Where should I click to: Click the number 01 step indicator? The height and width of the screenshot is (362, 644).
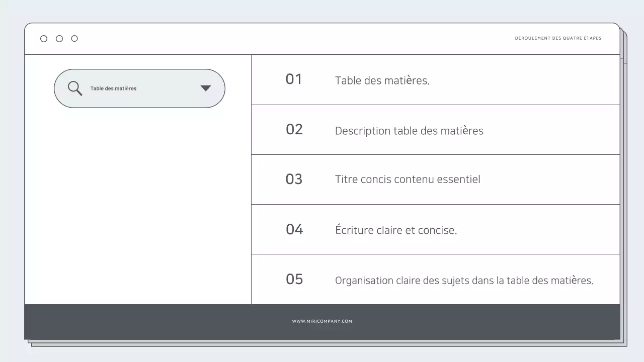pyautogui.click(x=294, y=79)
